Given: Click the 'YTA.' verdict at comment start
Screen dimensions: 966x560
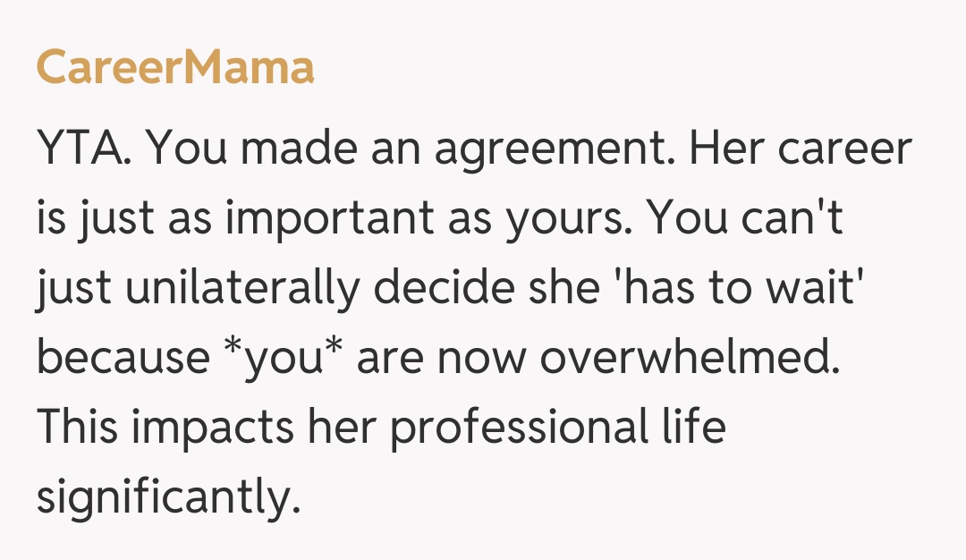Looking at the screenshot, I should click(87, 149).
